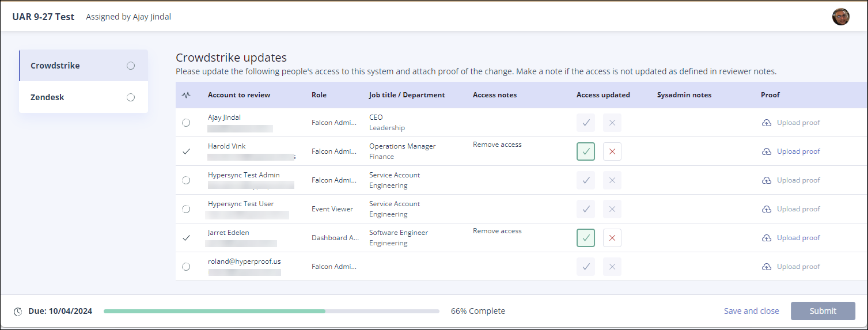Toggle green checkmark for Jarret Edelen
The image size is (868, 330).
(x=586, y=238)
